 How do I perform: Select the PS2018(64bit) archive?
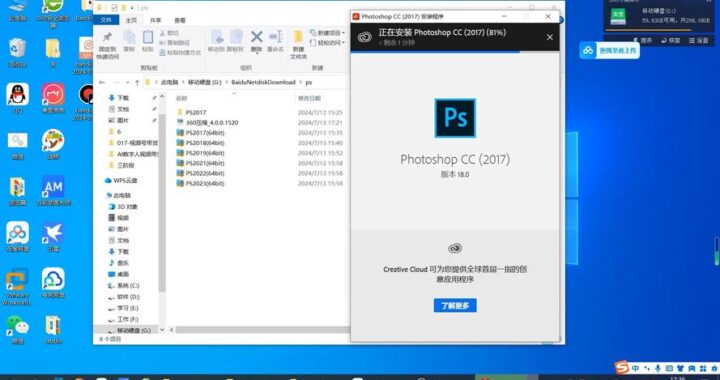point(259,143)
